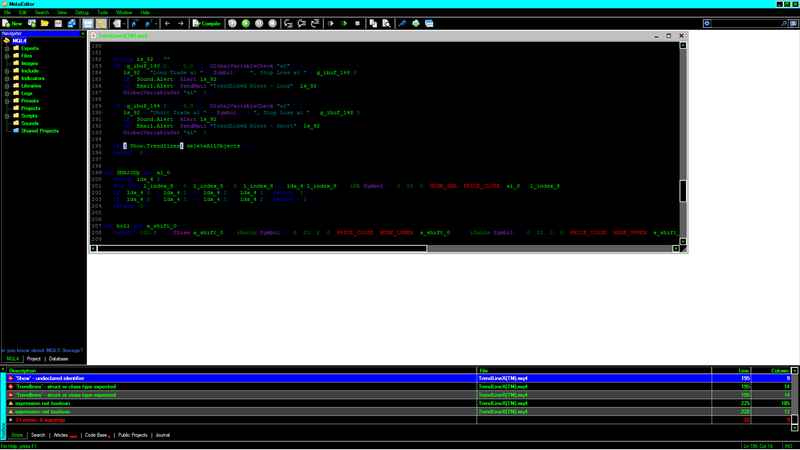Switch to the Project navigator tab

[x=34, y=358]
